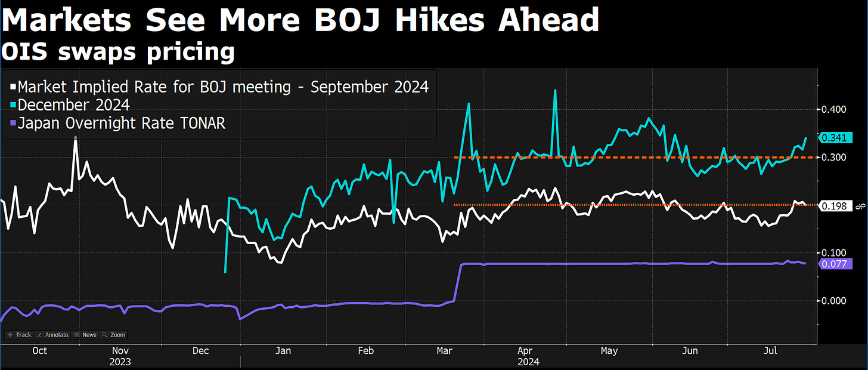The height and width of the screenshot is (370, 868).
Task: Click the white September 2024 legend swatch
Action: point(14,88)
